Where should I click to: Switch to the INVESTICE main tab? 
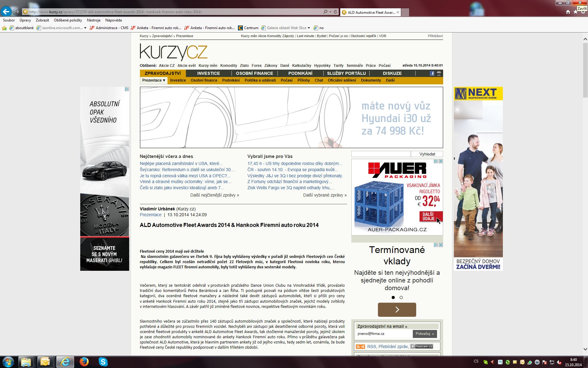(209, 73)
